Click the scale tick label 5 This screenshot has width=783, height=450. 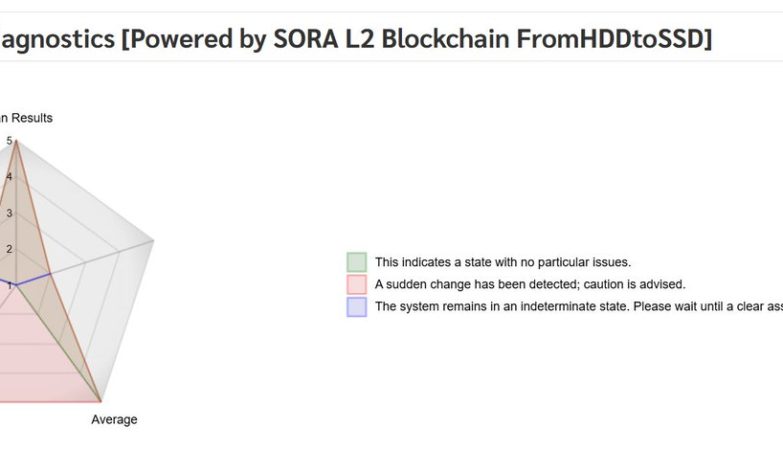9,141
